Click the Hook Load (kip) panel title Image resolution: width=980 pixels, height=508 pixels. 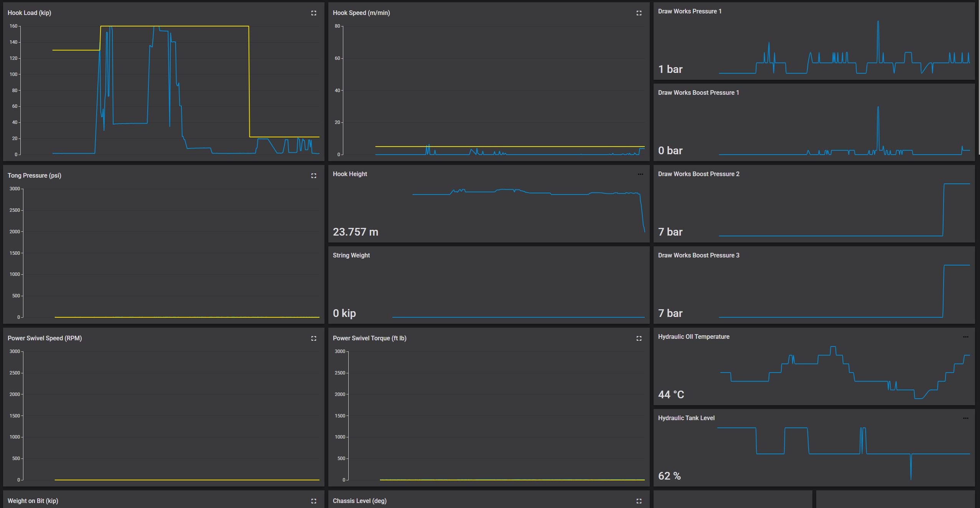[x=30, y=13]
